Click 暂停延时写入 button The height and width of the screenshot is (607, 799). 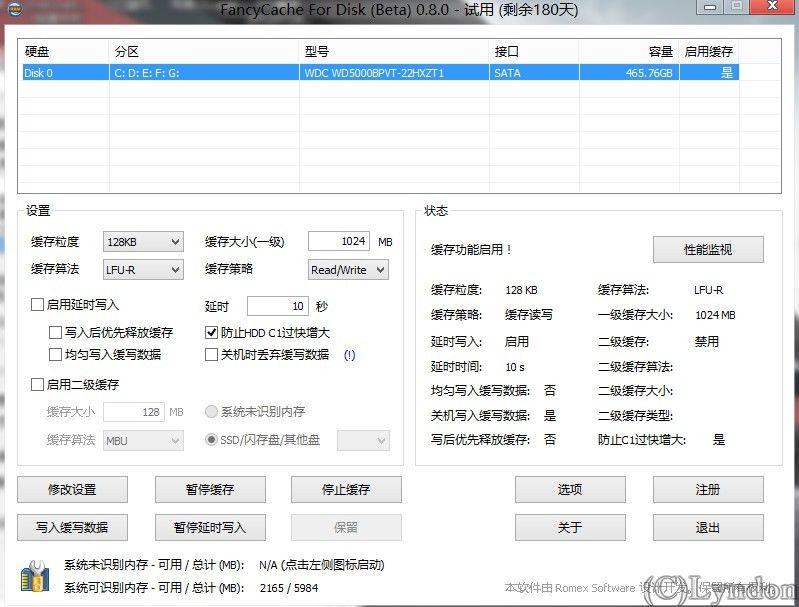pos(210,527)
